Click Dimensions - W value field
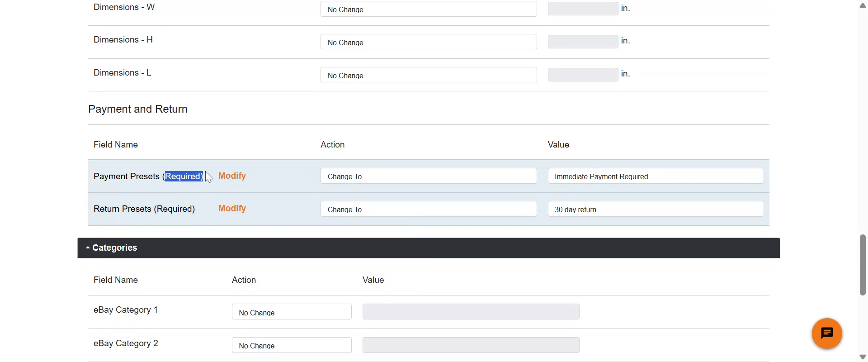The height and width of the screenshot is (362, 868). coord(583,9)
